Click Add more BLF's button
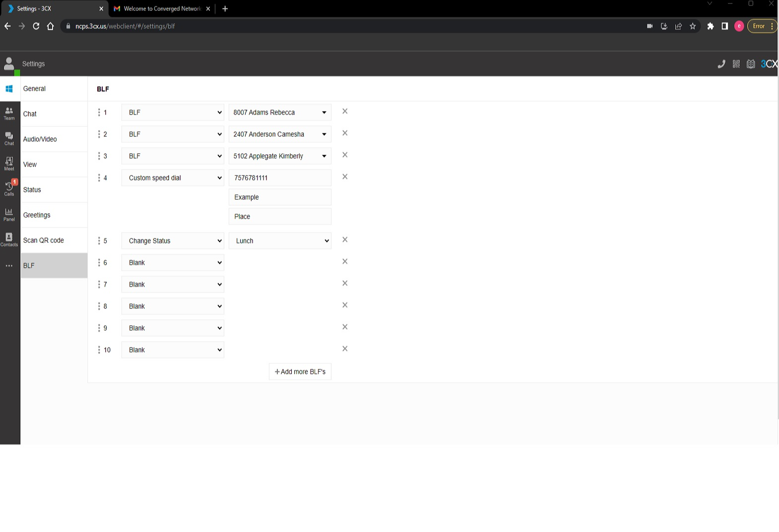Image resolution: width=779 pixels, height=532 pixels. point(300,372)
